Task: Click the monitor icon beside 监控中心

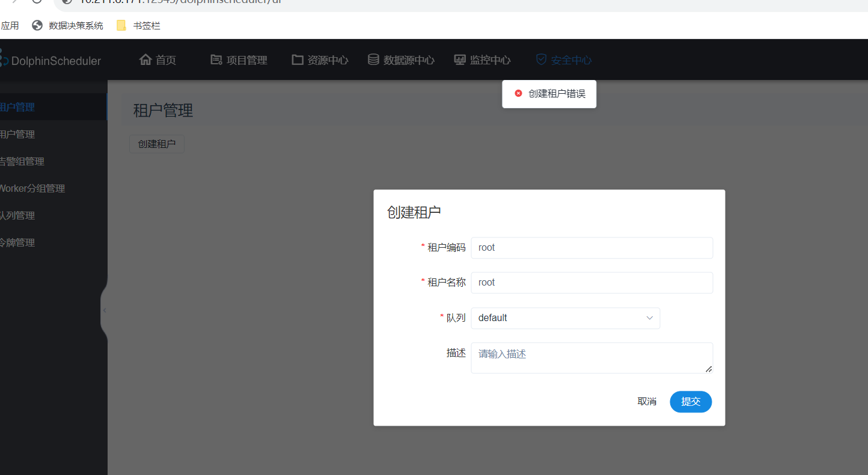Action: click(x=460, y=60)
